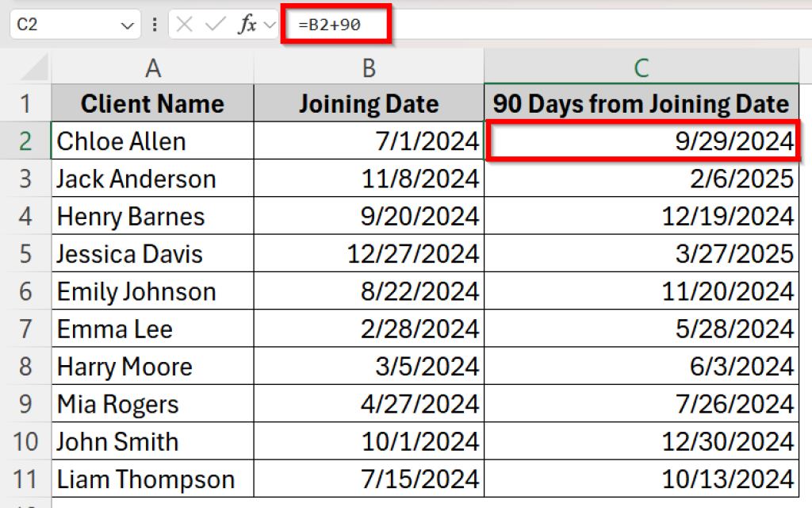Image resolution: width=812 pixels, height=508 pixels.
Task: Click the Client Name header cell
Action: [x=152, y=104]
